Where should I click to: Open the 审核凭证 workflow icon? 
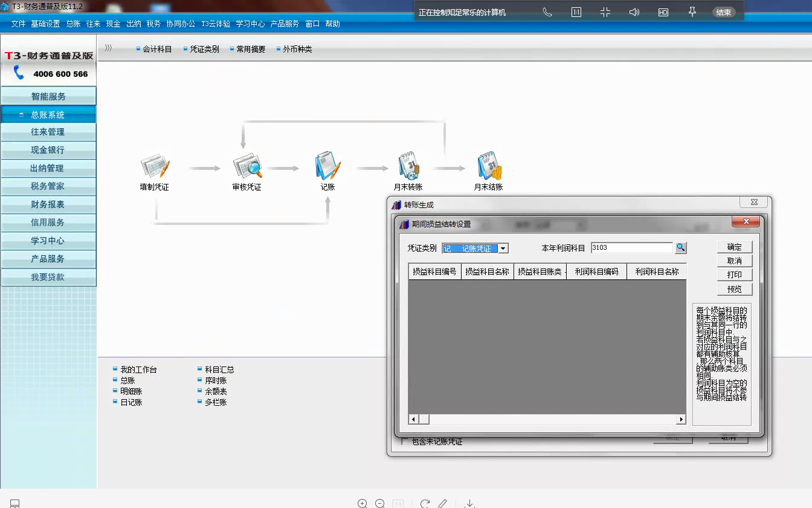[x=247, y=166]
